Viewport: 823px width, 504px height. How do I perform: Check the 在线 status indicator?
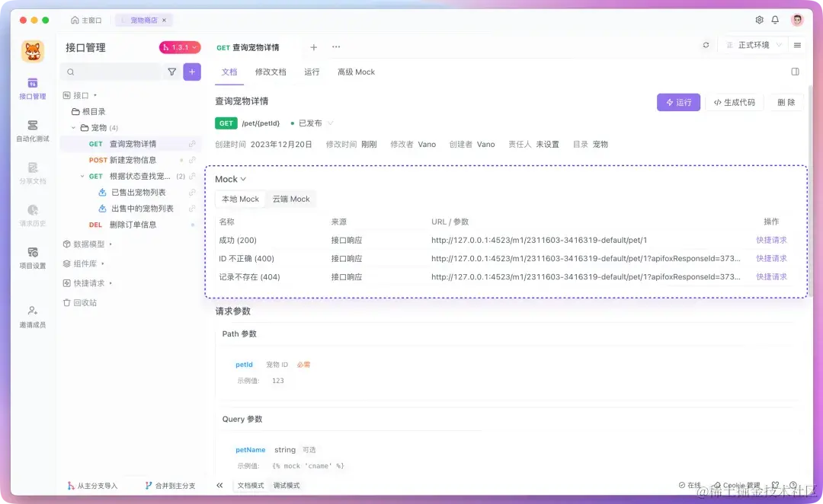(690, 485)
